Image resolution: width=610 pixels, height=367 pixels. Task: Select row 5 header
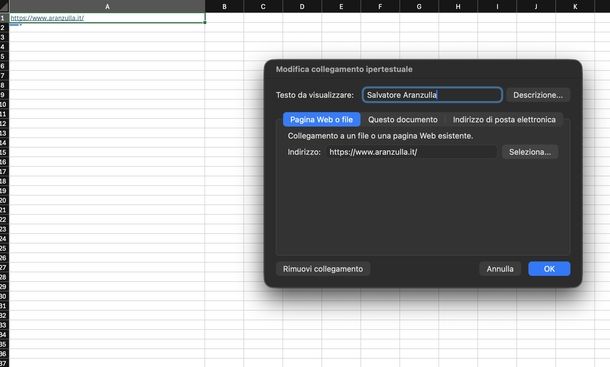[4, 56]
